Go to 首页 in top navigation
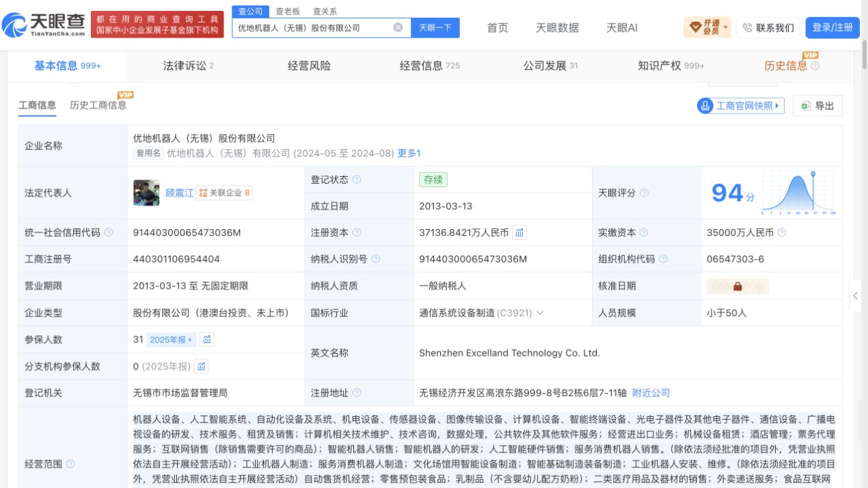 [x=498, y=27]
